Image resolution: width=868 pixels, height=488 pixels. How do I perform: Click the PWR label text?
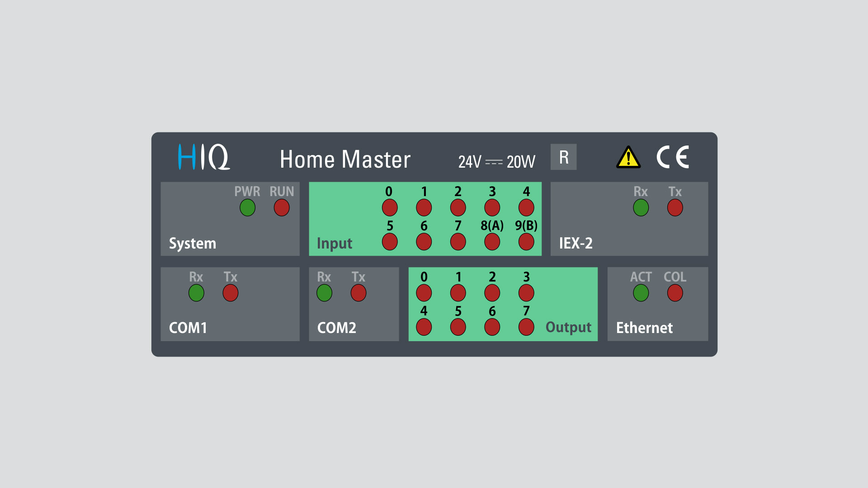coord(247,192)
